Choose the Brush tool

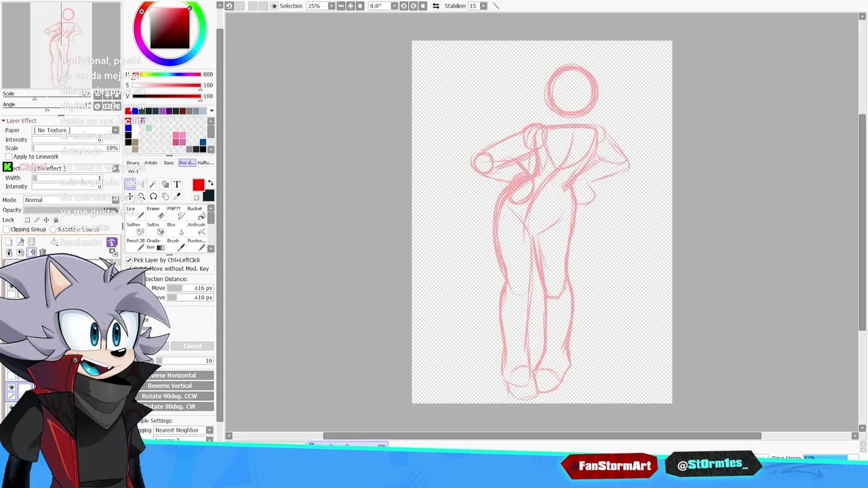(x=176, y=244)
